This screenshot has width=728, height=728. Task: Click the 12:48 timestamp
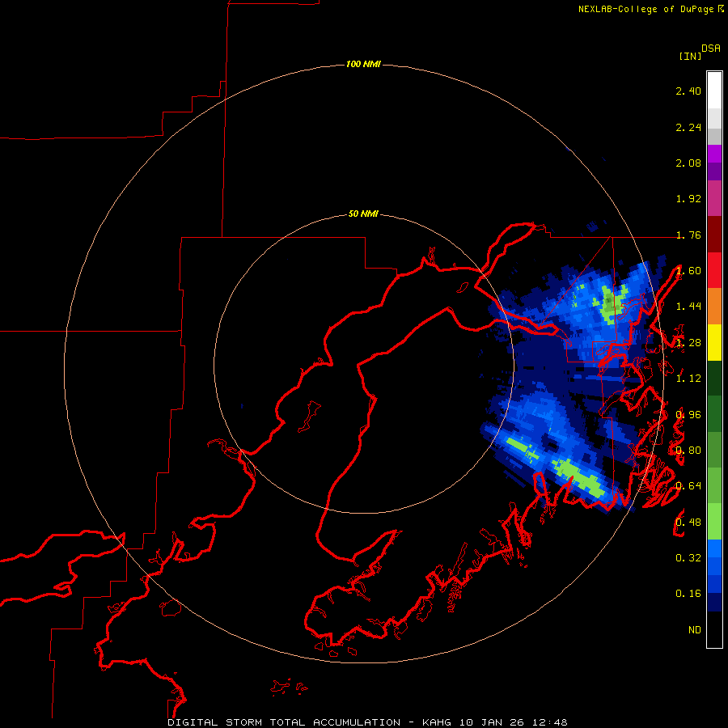(x=550, y=722)
